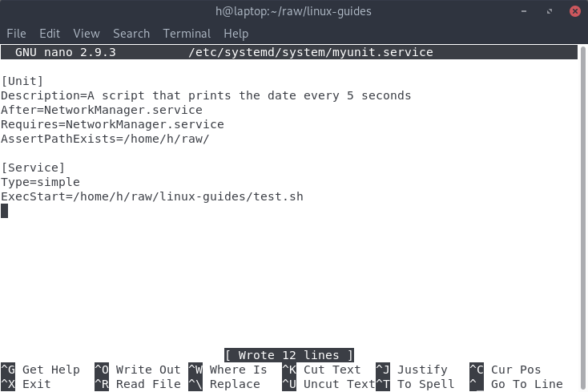Screen dimensions: 588x392
Task: Click the ^W Where Is shortcut
Action: coord(228,370)
